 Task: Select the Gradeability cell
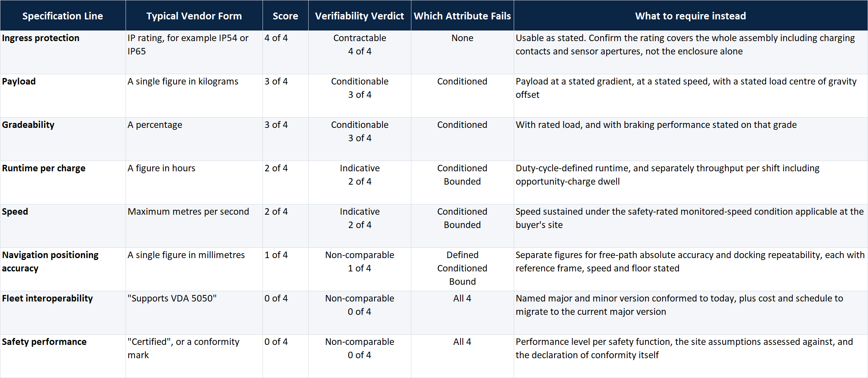coord(63,139)
